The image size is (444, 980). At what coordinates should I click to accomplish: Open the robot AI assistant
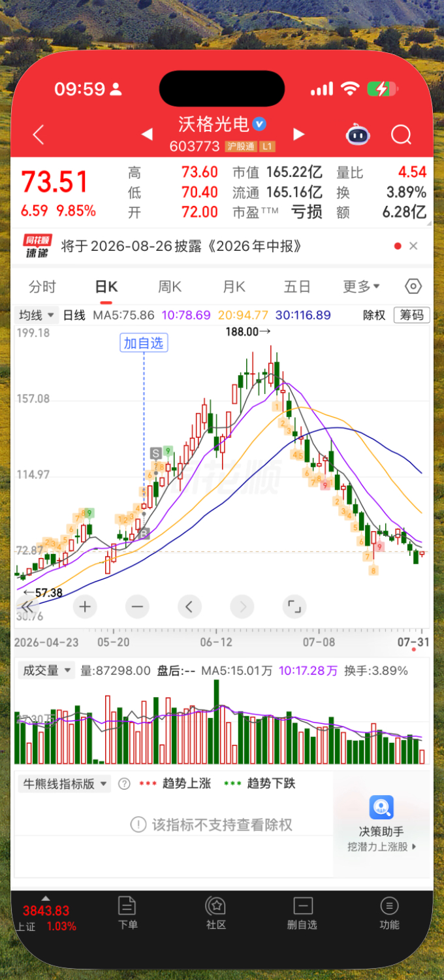358,135
